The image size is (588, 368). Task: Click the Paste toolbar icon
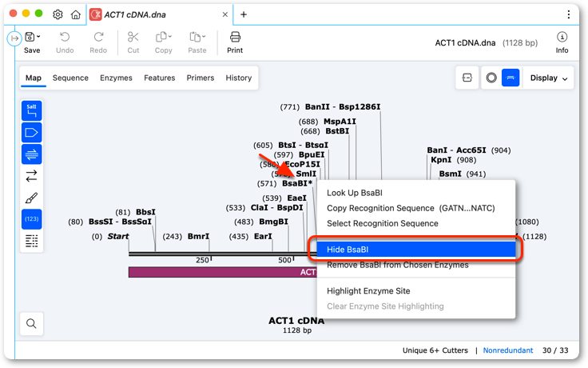click(195, 37)
